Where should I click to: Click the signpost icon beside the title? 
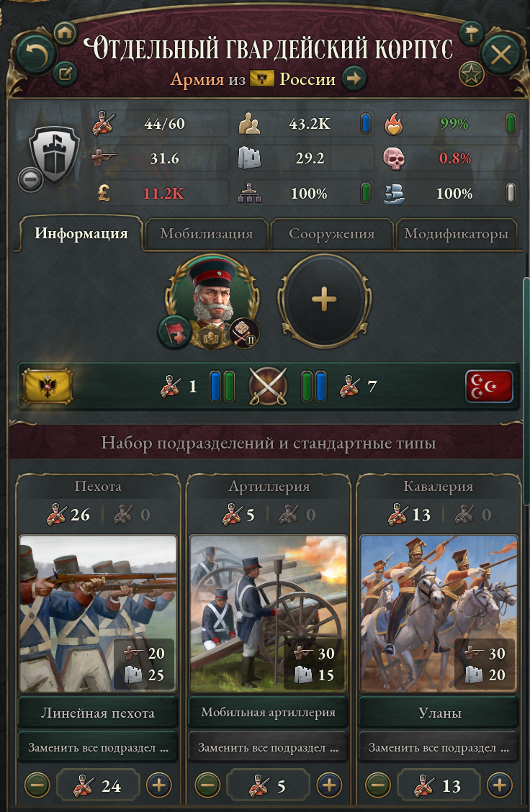click(471, 34)
